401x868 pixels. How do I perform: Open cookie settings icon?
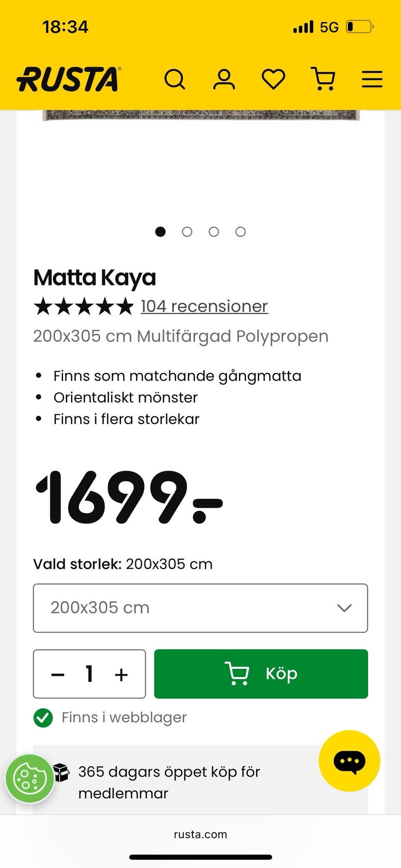pyautogui.click(x=29, y=778)
